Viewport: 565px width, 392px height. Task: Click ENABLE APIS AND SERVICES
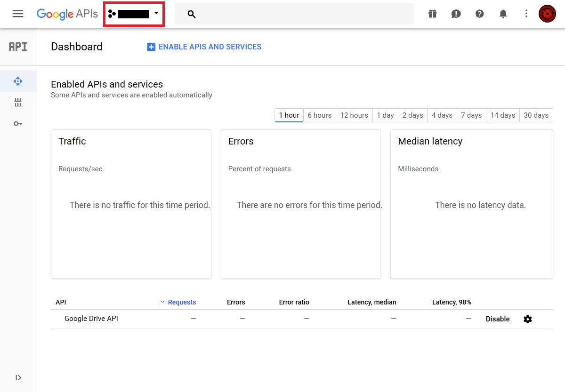click(204, 47)
